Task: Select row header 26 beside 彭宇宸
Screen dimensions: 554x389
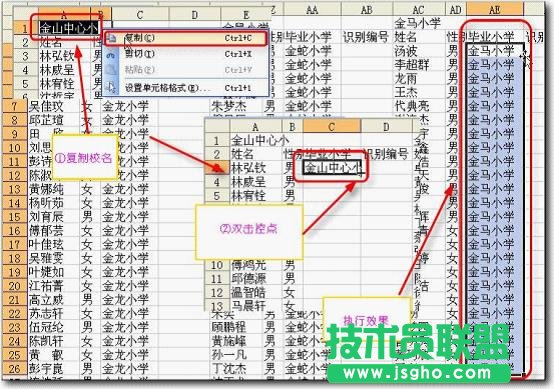Action: tap(14, 369)
